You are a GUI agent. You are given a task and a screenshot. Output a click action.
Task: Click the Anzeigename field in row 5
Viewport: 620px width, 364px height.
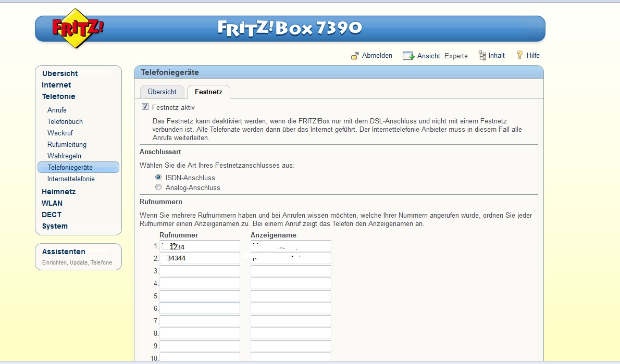(291, 296)
